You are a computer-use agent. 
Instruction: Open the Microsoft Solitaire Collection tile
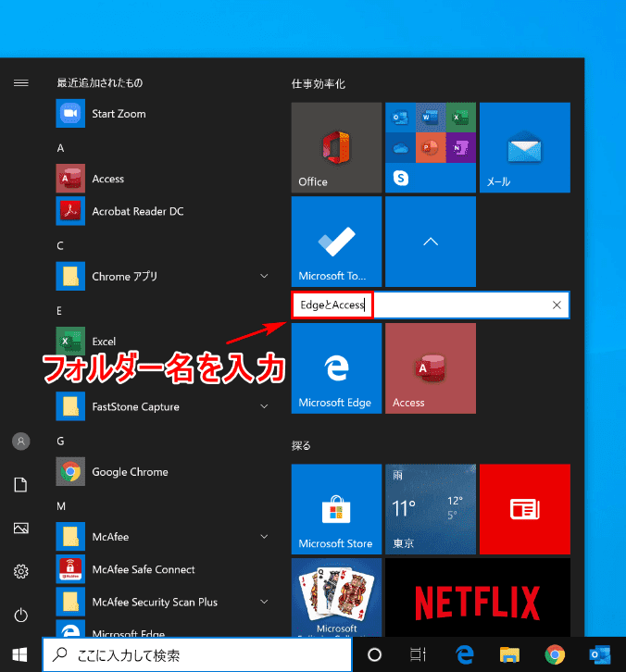pos(336,597)
